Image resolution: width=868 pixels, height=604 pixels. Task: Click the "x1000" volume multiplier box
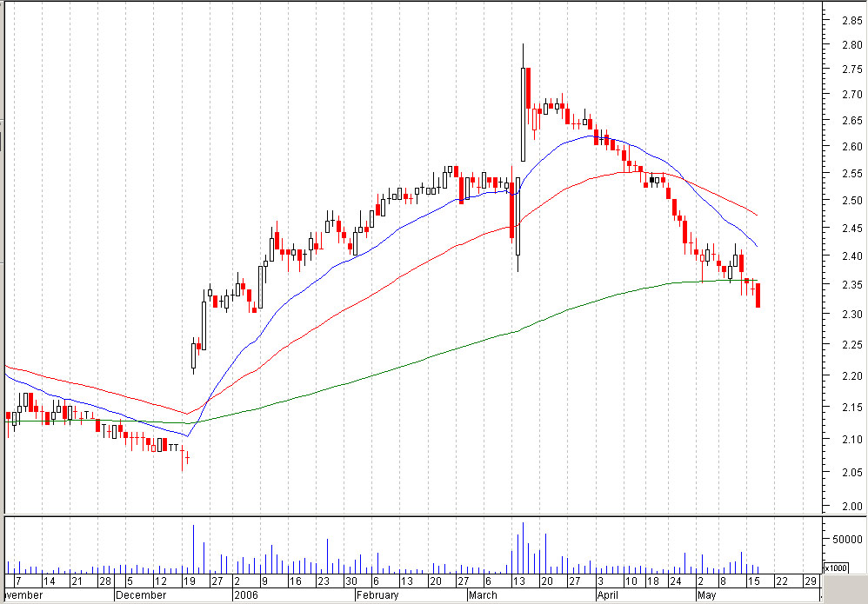click(x=835, y=568)
